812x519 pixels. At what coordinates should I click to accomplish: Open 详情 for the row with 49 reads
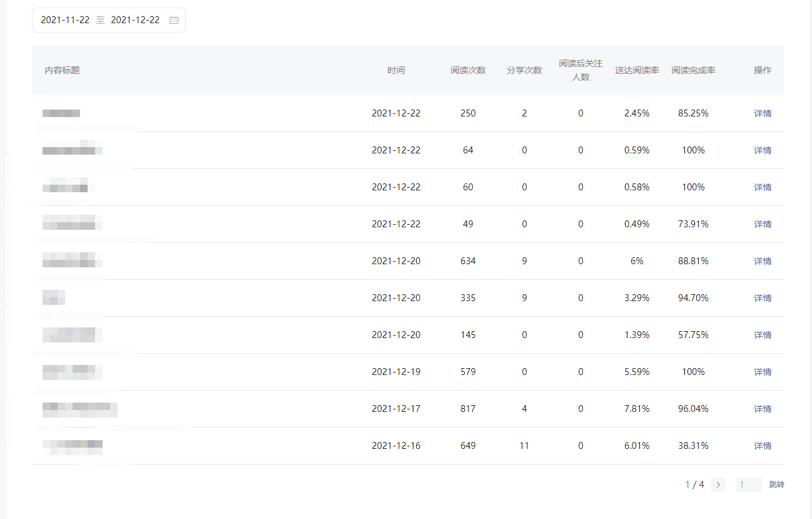tap(763, 224)
